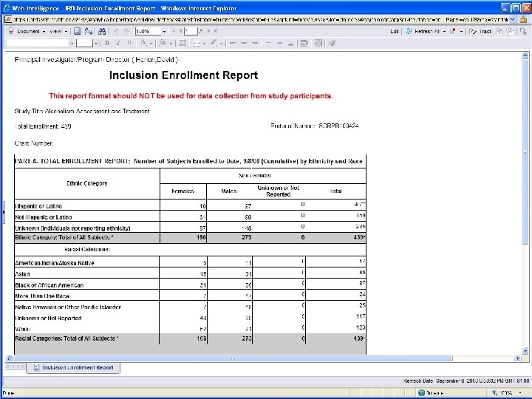
Task: Toggle Underline formatting
Action: click(129, 43)
